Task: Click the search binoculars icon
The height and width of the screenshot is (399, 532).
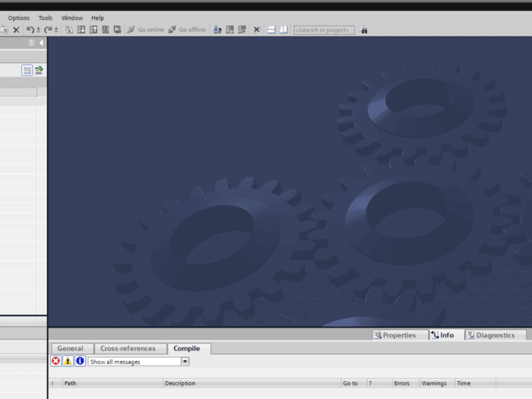Action: coord(363,30)
